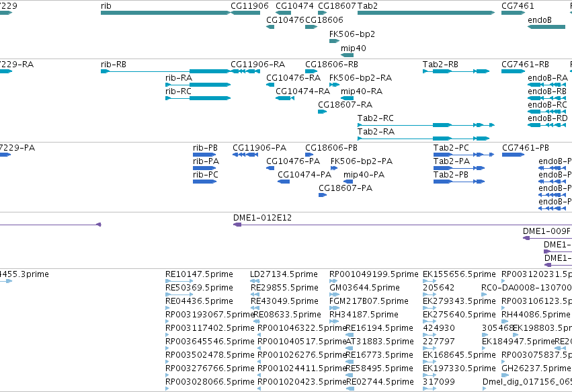Screen dimensions: 572x392
Task: Select the FK506-bp2-PA protein label
Action: [362, 161]
